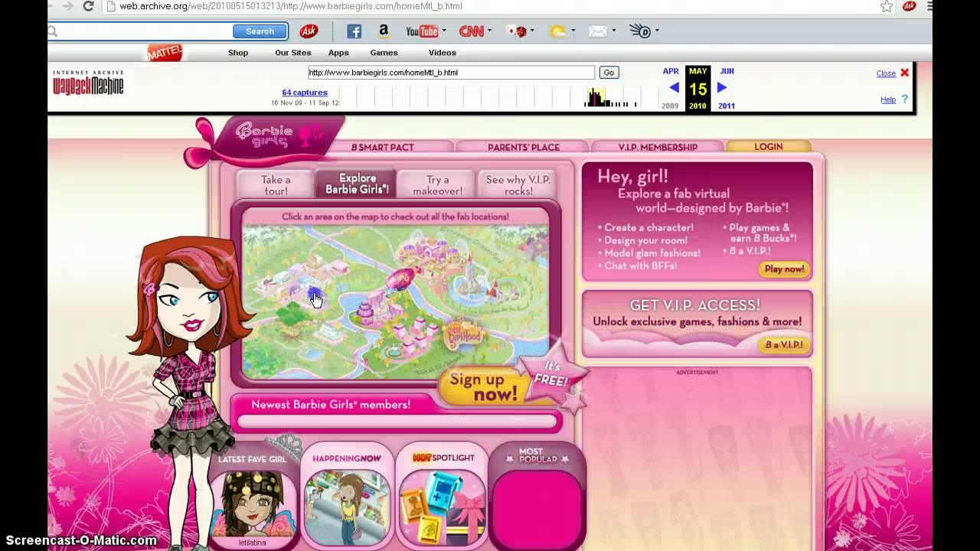980x551 pixels.
Task: Go to next month capture arrow
Action: tap(722, 88)
